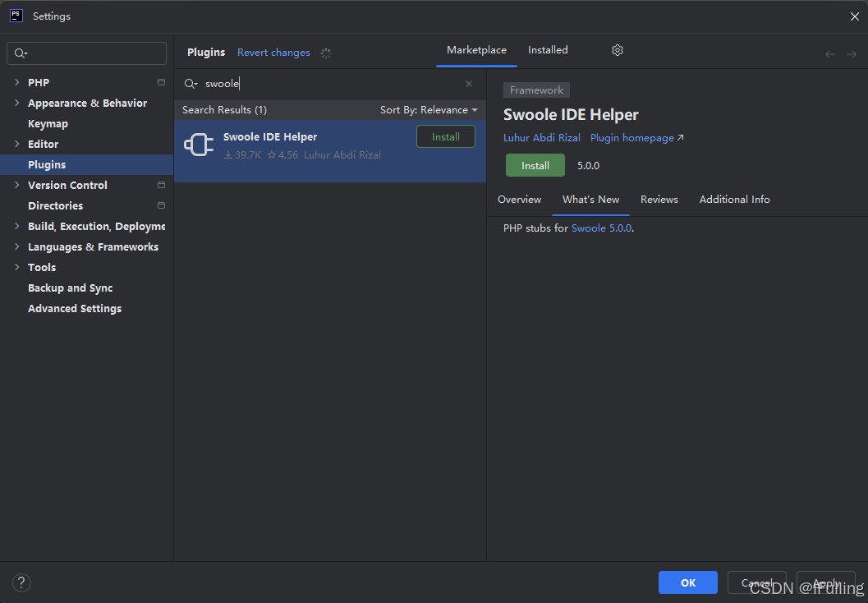Viewport: 868px width, 603px height.
Task: Expand Appearance & Behavior settings
Action: tap(16, 103)
